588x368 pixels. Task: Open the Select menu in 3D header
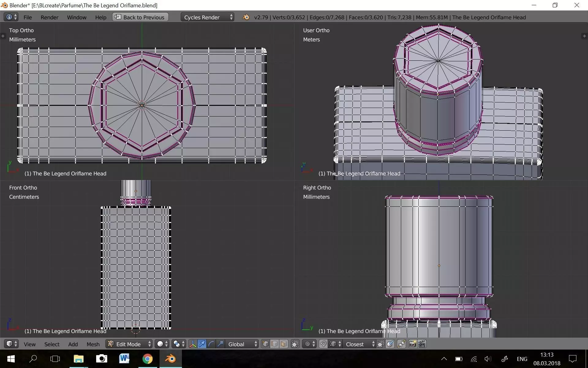(52, 344)
